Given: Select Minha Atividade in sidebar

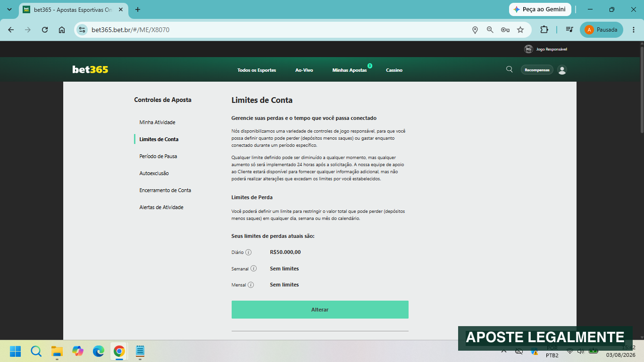Looking at the screenshot, I should [x=157, y=122].
